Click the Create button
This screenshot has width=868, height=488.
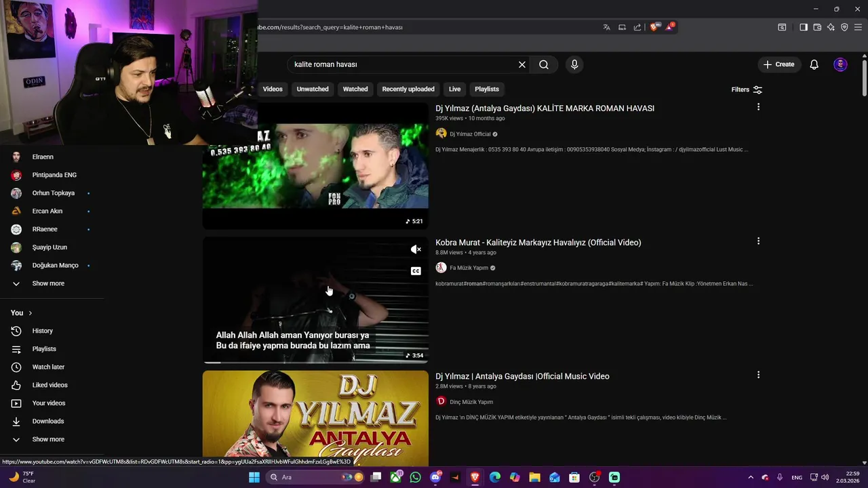pyautogui.click(x=778, y=64)
